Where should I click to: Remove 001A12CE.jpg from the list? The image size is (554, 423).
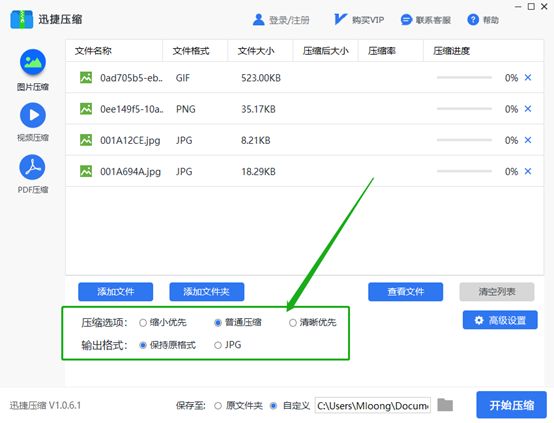click(x=528, y=140)
